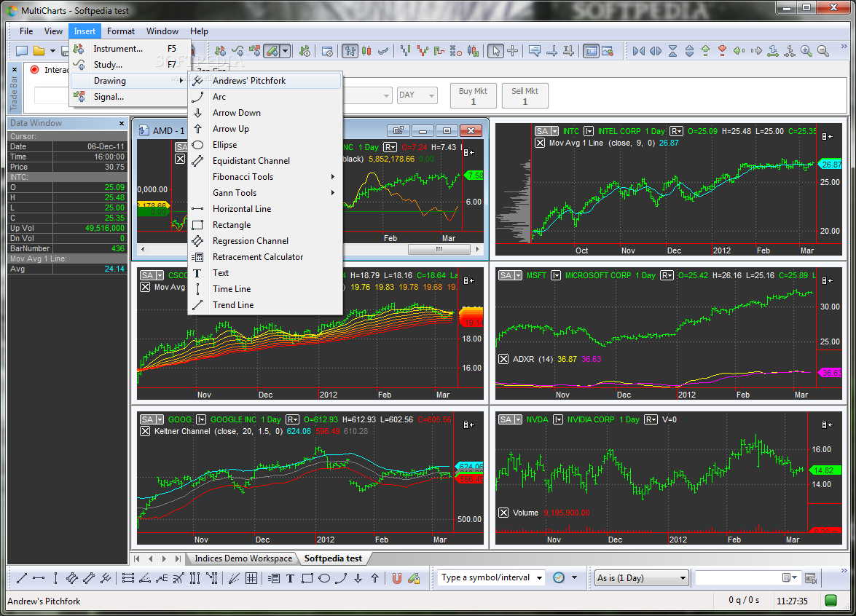Click the Sell Mkt button
856x616 pixels.
click(525, 96)
